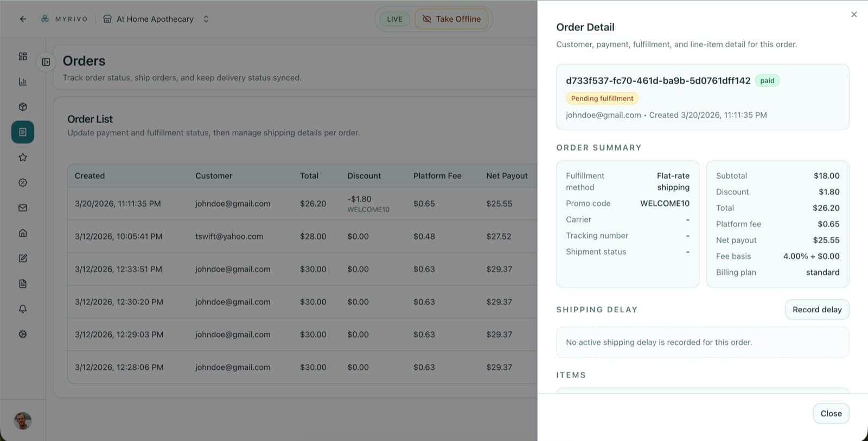
Task: Click the back arrow icon
Action: tap(23, 19)
